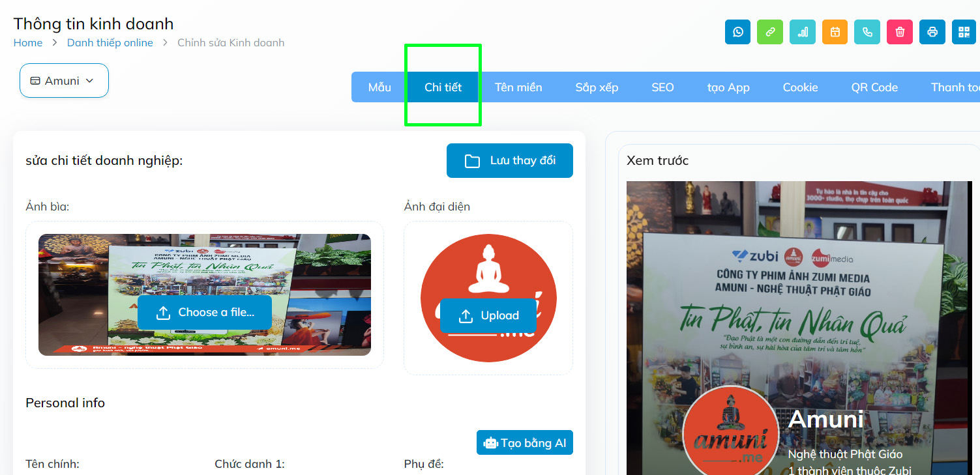This screenshot has width=980, height=475.
Task: Click the Tạo bằng AI button
Action: [525, 443]
